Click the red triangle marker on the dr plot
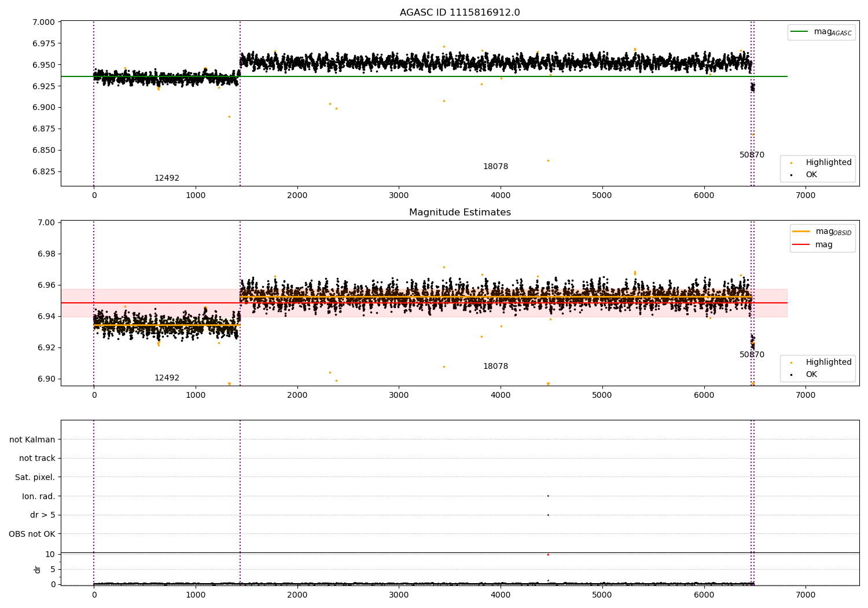 pyautogui.click(x=548, y=554)
